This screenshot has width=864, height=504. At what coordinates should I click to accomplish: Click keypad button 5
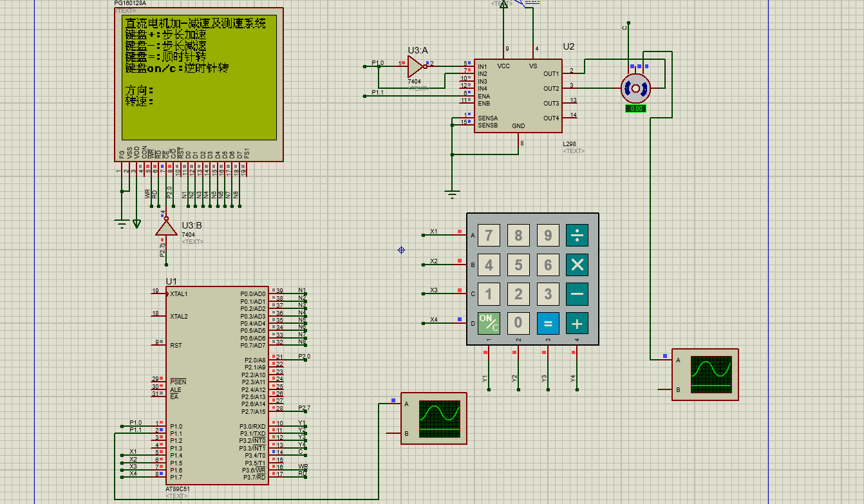tap(518, 265)
